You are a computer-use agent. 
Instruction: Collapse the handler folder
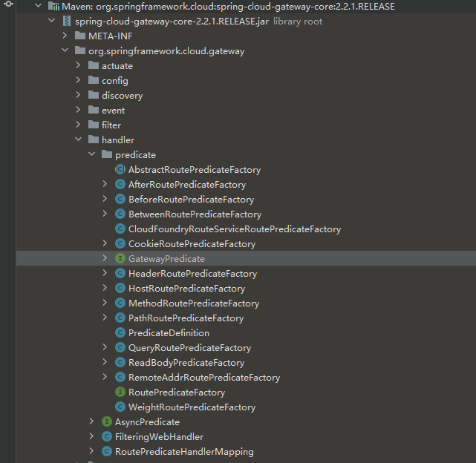coord(78,139)
